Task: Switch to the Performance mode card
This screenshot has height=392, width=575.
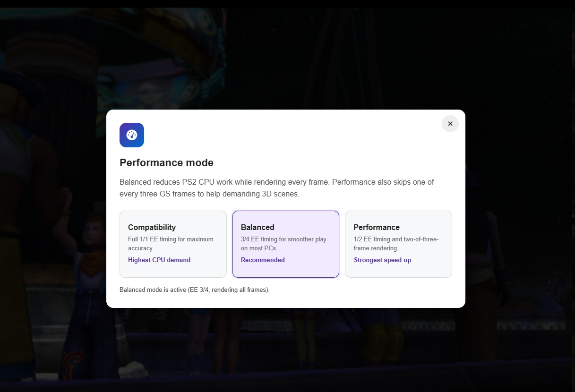Action: [x=398, y=244]
